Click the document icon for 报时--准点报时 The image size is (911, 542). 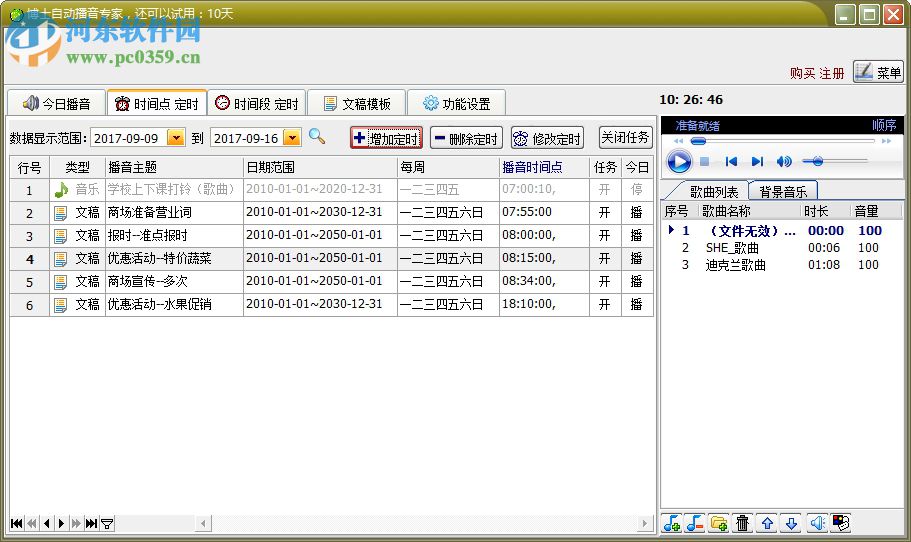(x=60, y=236)
